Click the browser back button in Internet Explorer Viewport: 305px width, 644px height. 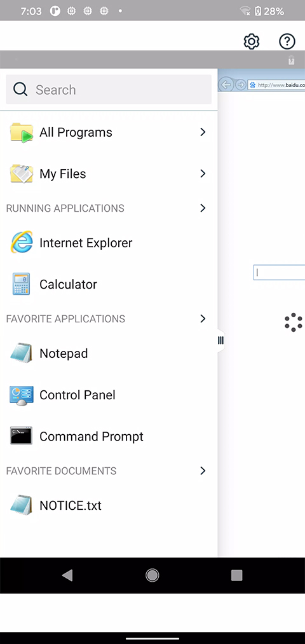[x=226, y=85]
